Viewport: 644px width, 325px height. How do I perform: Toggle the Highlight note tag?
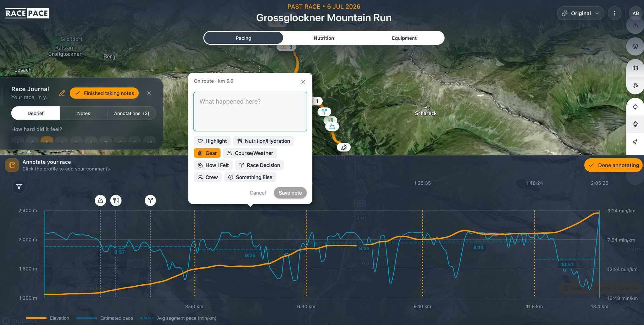tap(212, 141)
